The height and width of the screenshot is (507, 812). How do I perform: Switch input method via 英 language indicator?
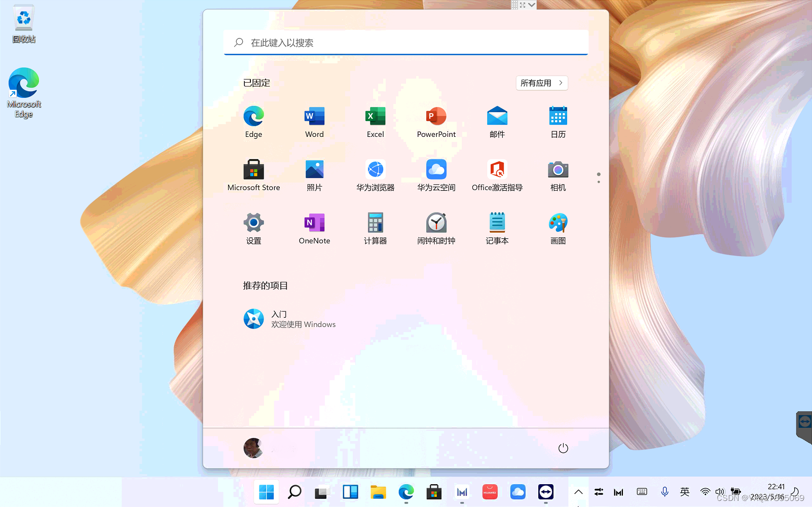[x=685, y=491]
